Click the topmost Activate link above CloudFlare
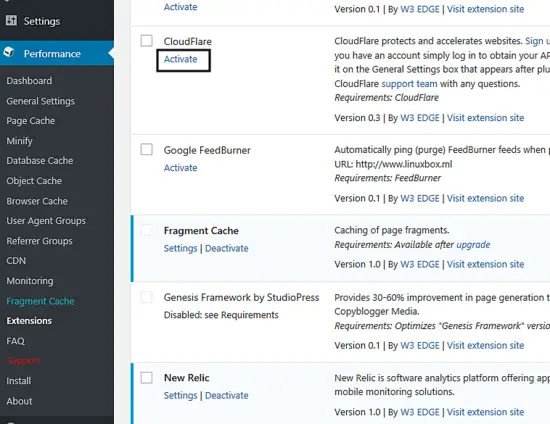The image size is (550, 424). pyautogui.click(x=181, y=7)
